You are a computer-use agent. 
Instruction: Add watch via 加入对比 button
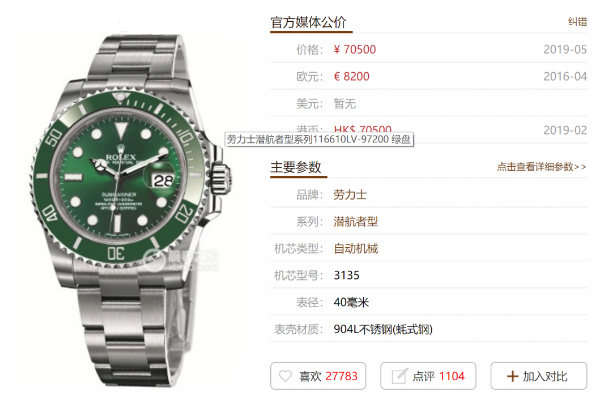(538, 376)
